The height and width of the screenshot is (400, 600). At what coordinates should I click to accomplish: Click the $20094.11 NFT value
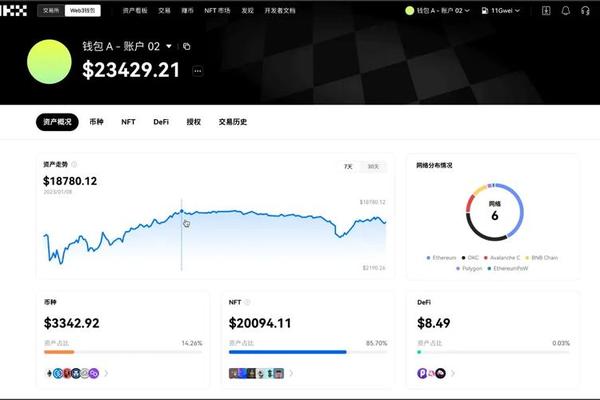point(260,323)
